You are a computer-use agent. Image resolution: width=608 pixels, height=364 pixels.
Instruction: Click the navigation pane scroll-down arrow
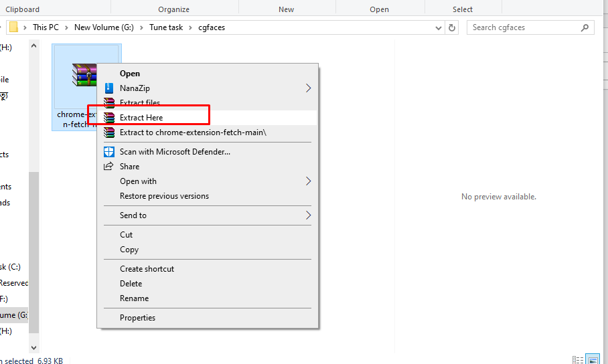tap(33, 348)
